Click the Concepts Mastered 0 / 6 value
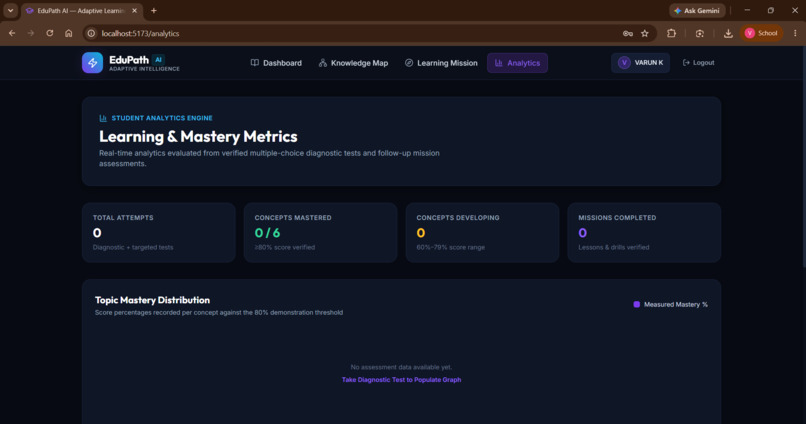The height and width of the screenshot is (424, 806). (x=267, y=233)
